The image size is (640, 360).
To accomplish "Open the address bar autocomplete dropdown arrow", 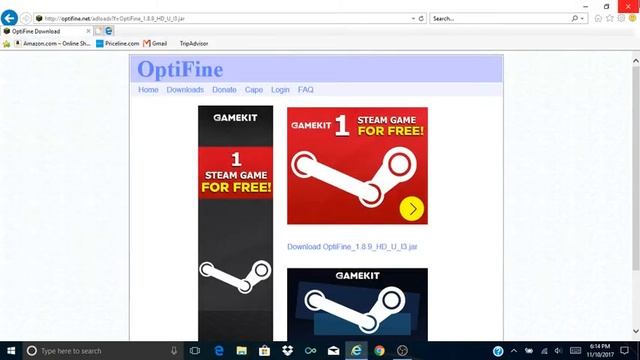I will (x=413, y=18).
